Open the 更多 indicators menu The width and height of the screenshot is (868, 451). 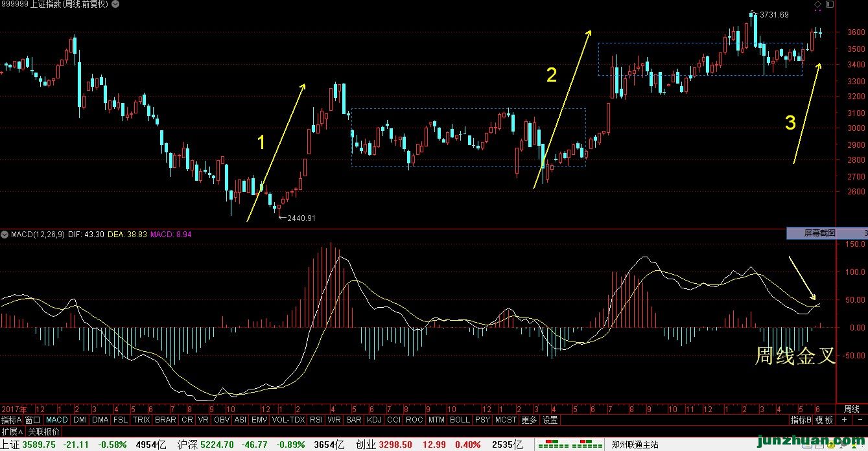[x=529, y=420]
